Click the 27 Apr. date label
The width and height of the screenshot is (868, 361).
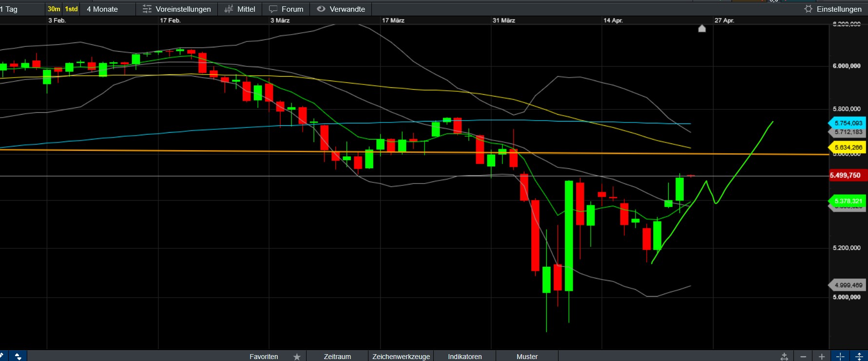724,20
